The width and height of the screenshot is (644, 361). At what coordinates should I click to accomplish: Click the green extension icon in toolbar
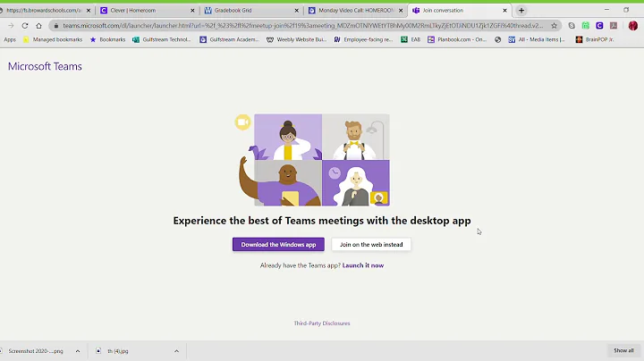585,25
